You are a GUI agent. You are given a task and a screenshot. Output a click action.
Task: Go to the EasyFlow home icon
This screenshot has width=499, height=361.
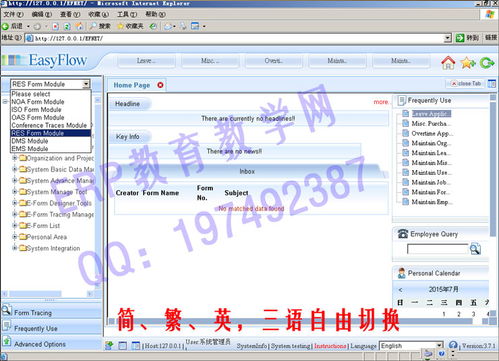pyautogui.click(x=448, y=63)
